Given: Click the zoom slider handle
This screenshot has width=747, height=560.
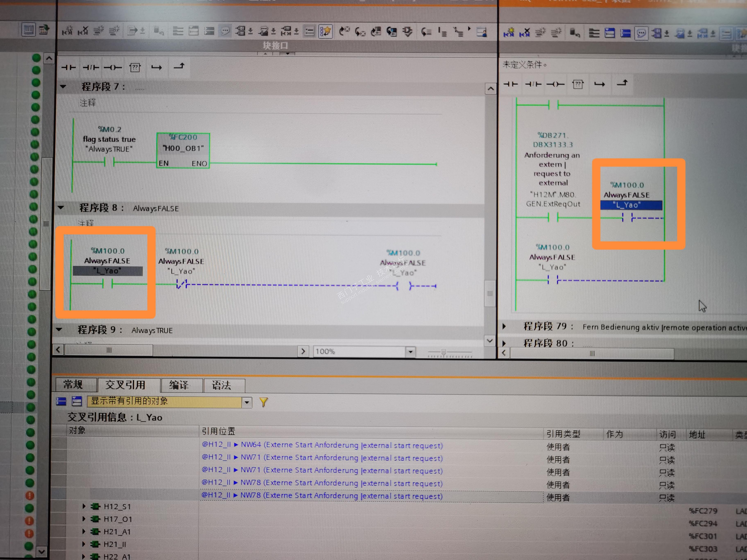Looking at the screenshot, I should click(x=443, y=352).
